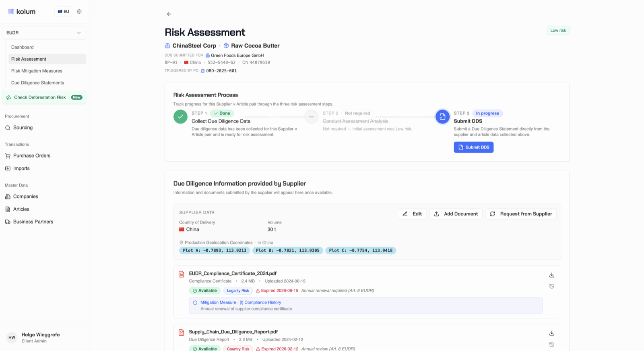This screenshot has width=644, height=351.
Task: Open Risk Mitigation Measures page
Action: [37, 71]
